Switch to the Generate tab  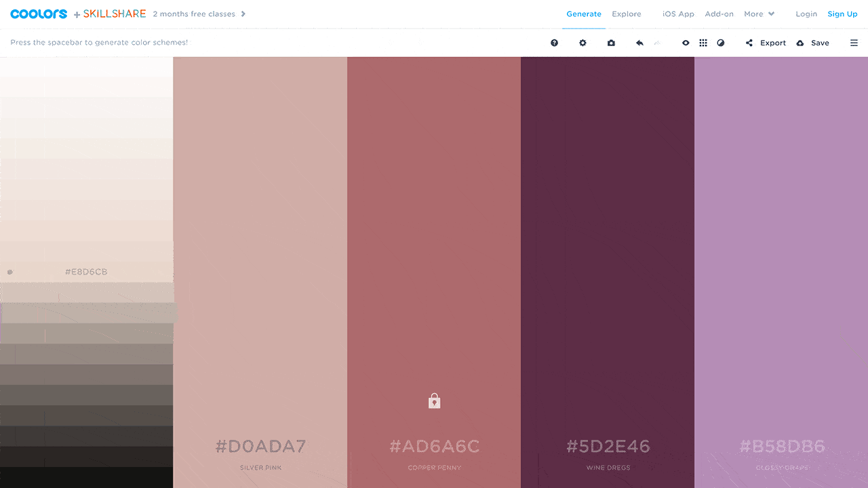click(584, 14)
